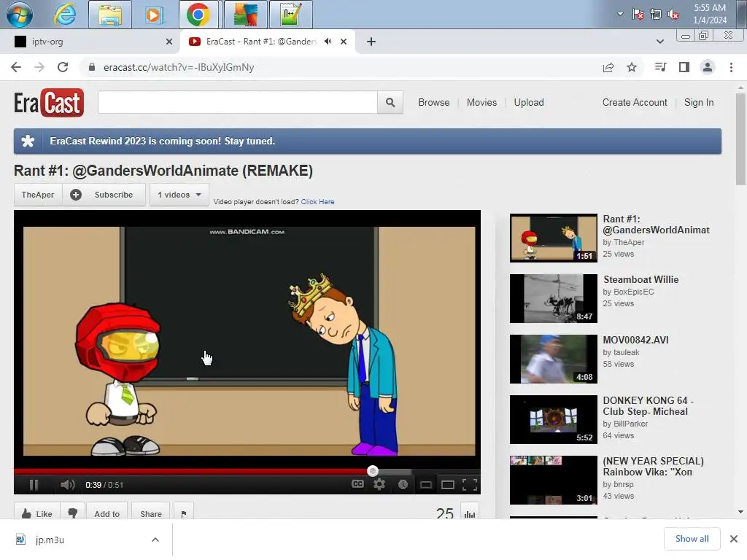Close the downloads bar
Viewport: 747px width, 560px height.
(734, 539)
